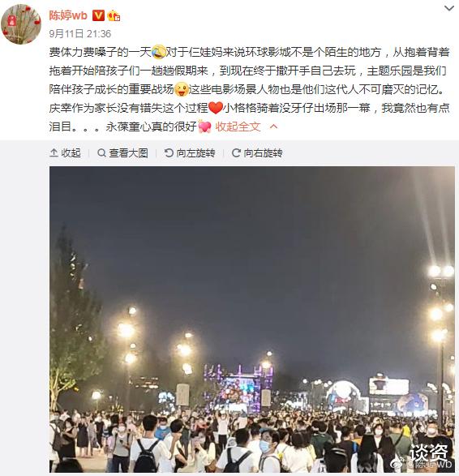
Task: Click the counterclockwise rotate icon
Action: [169, 153]
